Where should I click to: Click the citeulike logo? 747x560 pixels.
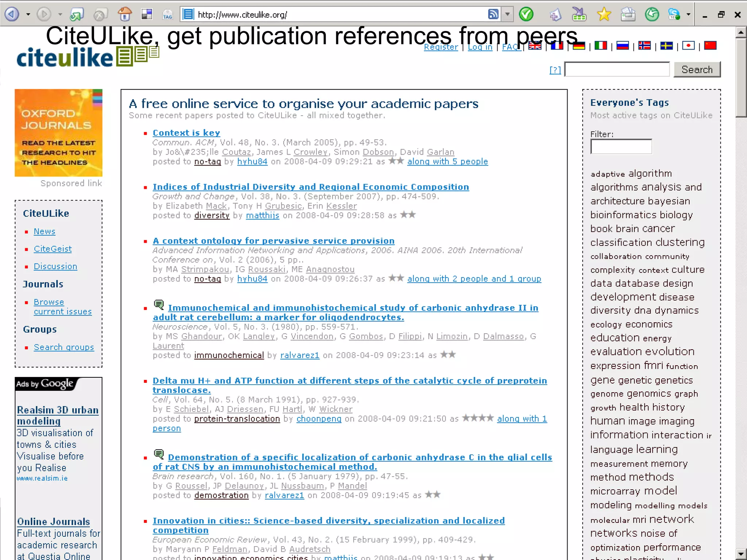click(88, 57)
